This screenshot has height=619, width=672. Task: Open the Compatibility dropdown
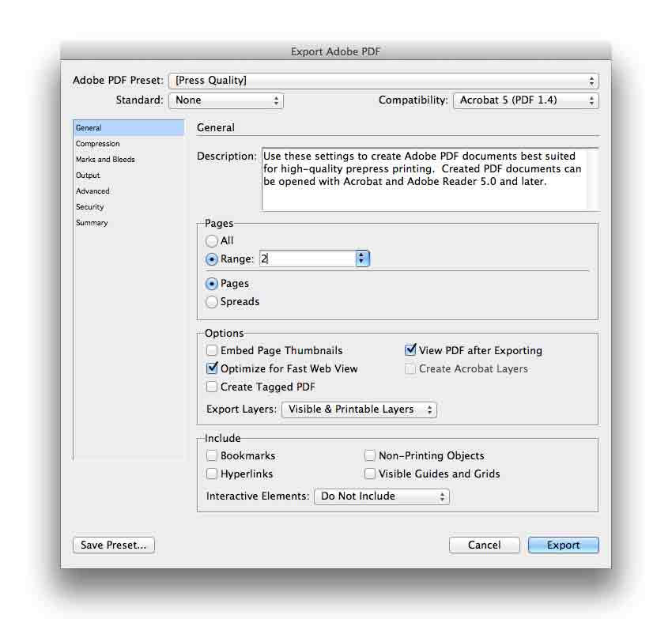pyautogui.click(x=526, y=100)
